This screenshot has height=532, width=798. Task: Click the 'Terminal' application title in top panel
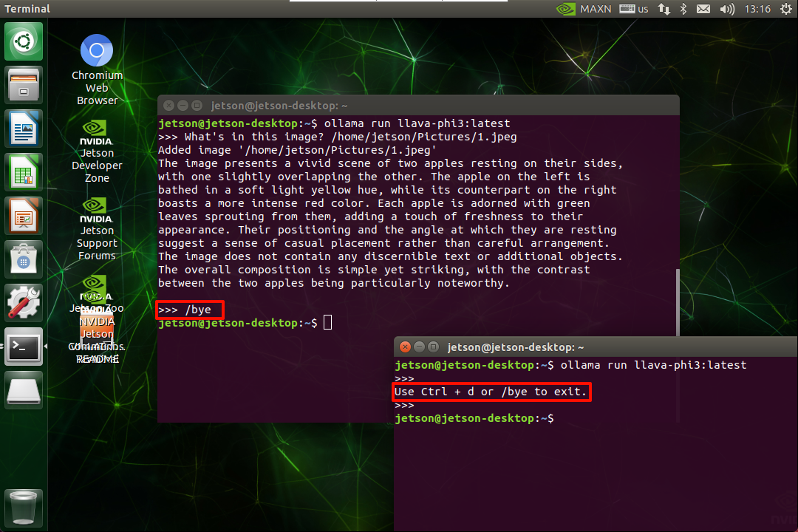[27, 9]
